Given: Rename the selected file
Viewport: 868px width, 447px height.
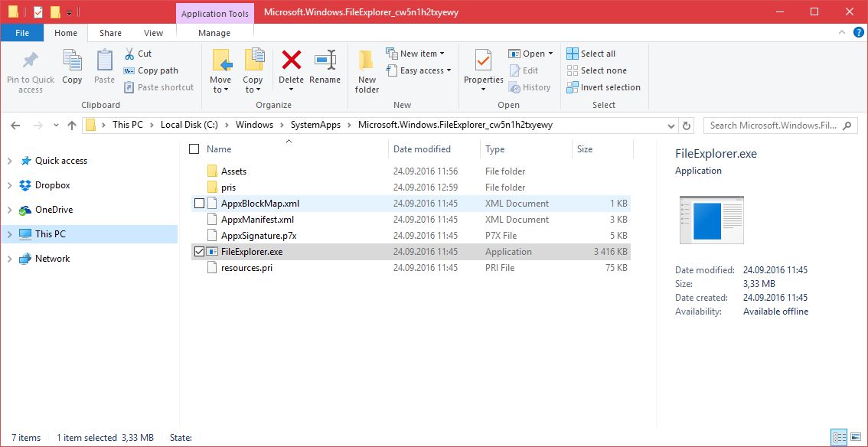Looking at the screenshot, I should (x=325, y=67).
